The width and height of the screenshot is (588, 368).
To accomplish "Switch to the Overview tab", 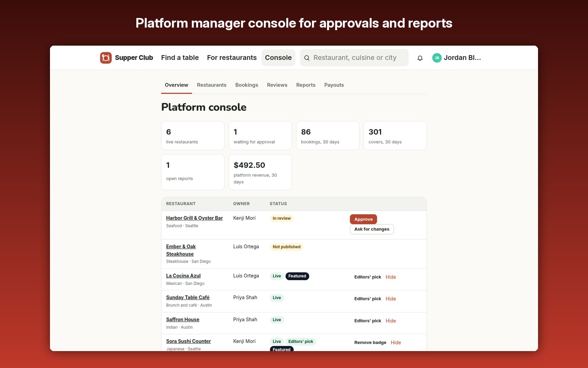I will [176, 85].
